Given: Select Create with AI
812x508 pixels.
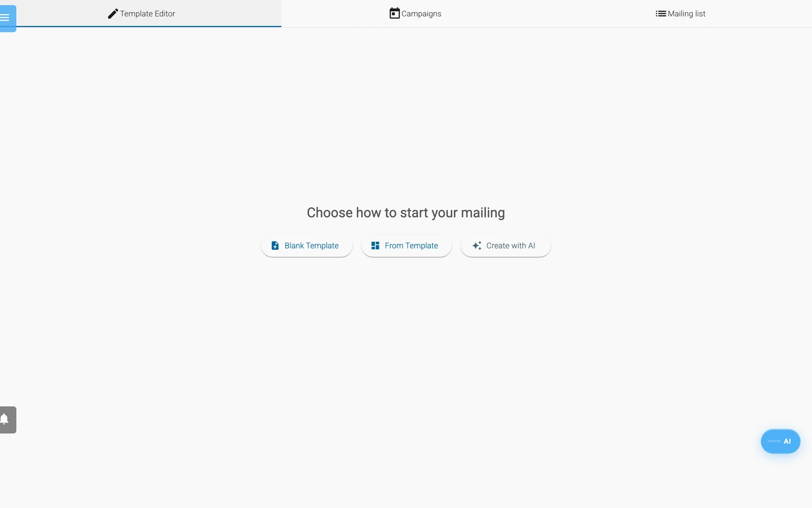Looking at the screenshot, I should [505, 246].
